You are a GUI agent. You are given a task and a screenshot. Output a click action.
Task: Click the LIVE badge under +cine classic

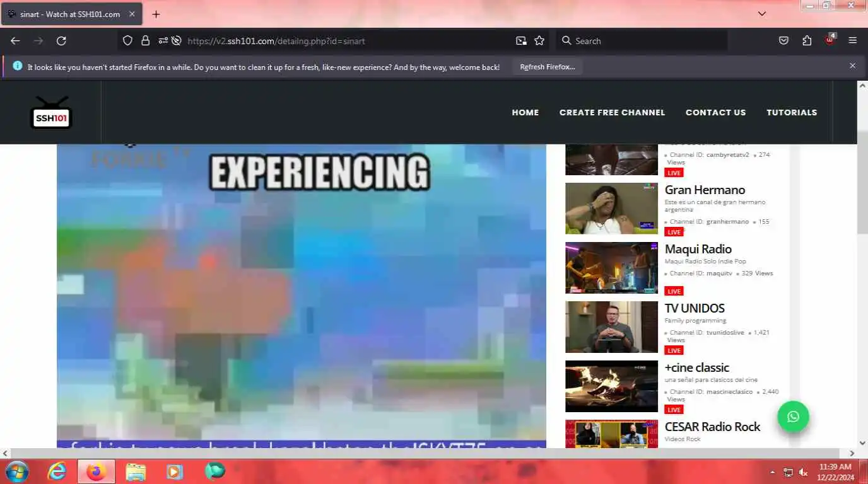674,410
